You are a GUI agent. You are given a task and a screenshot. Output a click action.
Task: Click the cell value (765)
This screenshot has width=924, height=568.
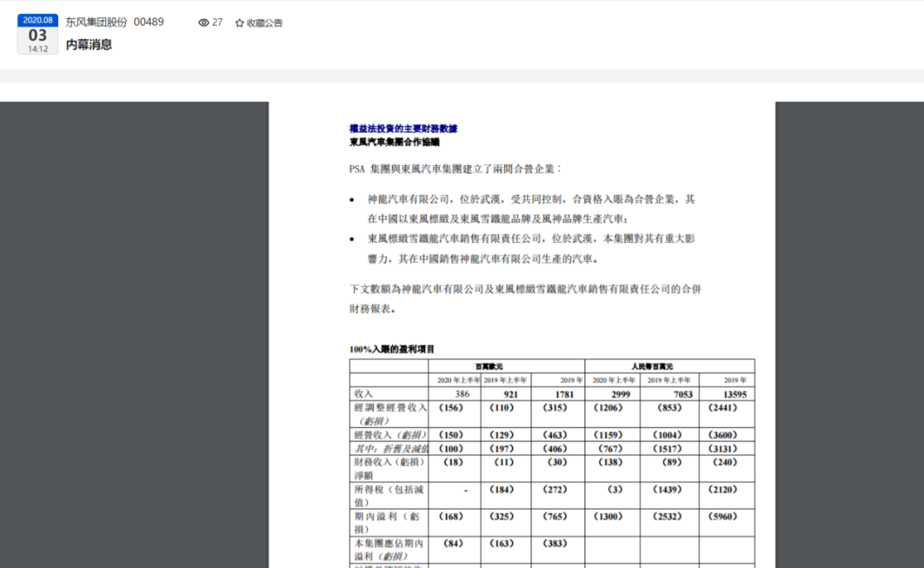point(555,516)
